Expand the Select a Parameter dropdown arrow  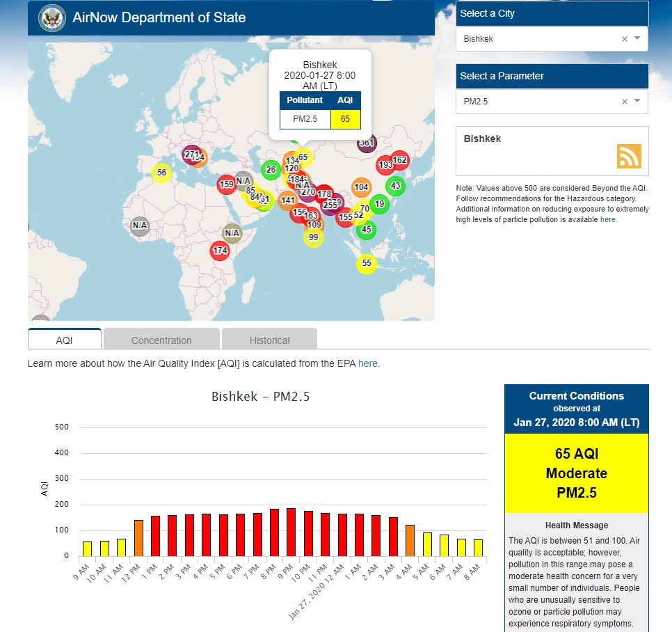637,102
